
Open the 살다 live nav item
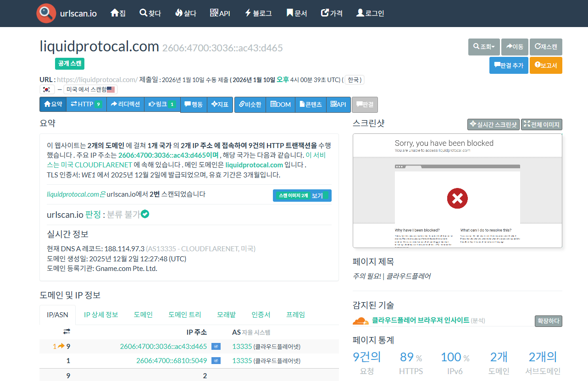click(186, 13)
